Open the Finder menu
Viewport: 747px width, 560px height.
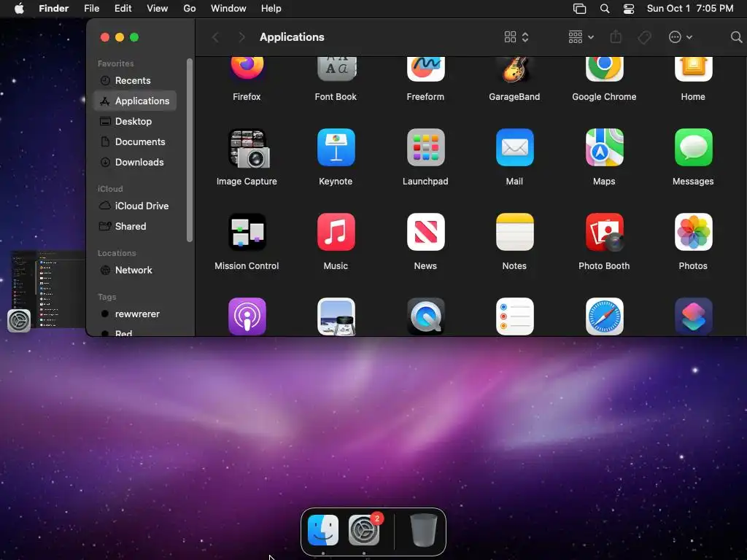point(54,9)
